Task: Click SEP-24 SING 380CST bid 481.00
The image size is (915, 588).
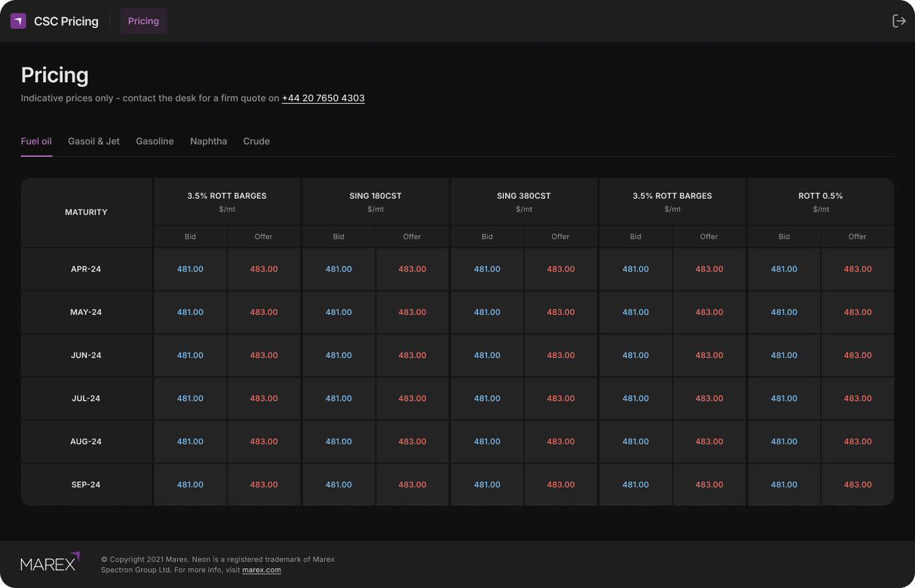Action: point(487,485)
